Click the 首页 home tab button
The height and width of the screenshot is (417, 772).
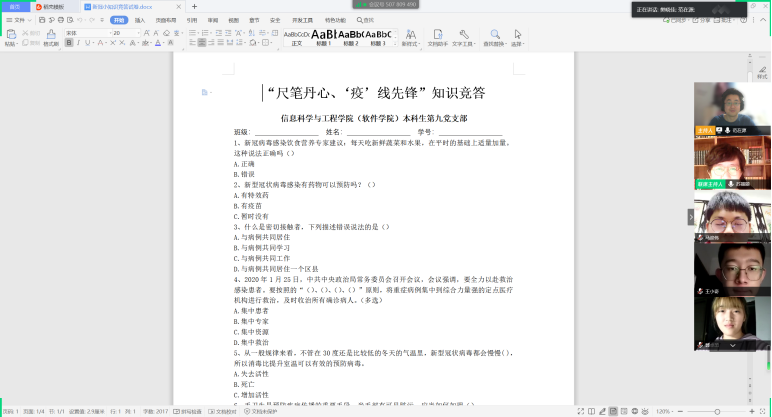click(15, 6)
